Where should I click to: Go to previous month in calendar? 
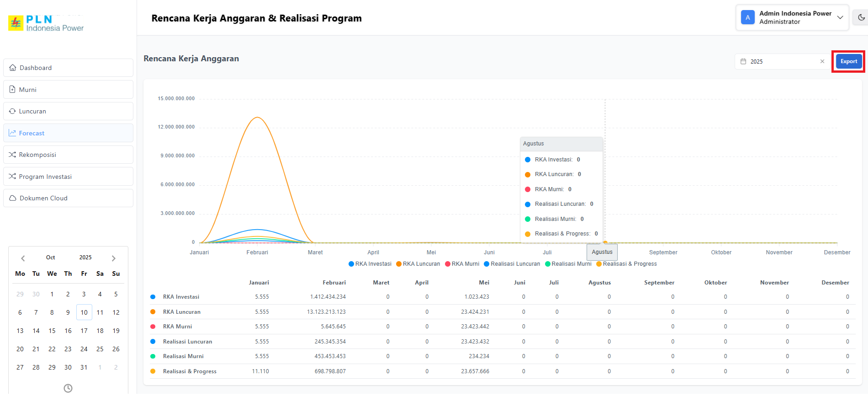click(x=23, y=258)
